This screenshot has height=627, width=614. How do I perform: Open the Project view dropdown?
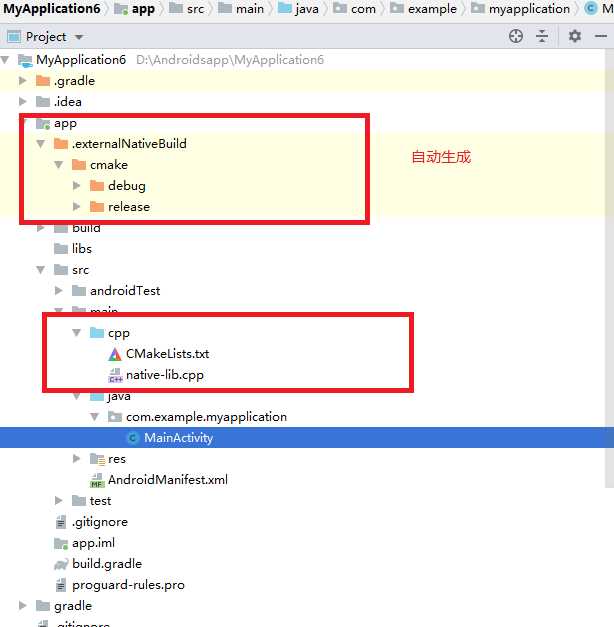pyautogui.click(x=79, y=37)
